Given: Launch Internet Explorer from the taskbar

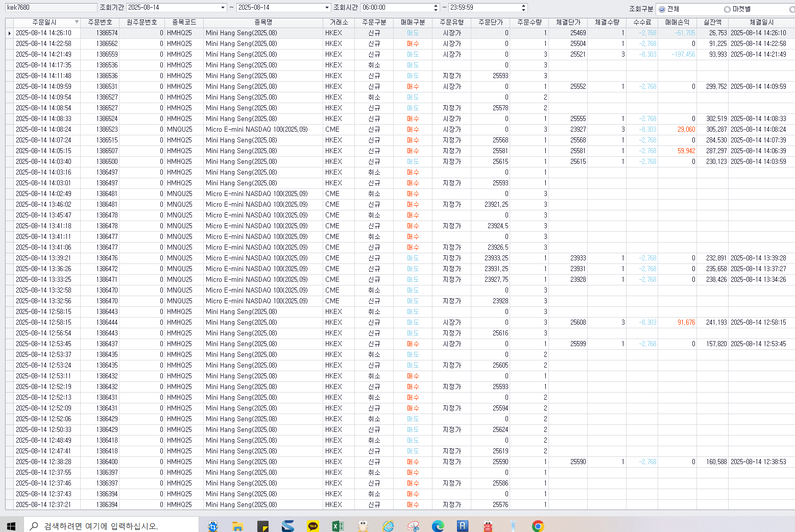Looking at the screenshot, I should 388,526.
